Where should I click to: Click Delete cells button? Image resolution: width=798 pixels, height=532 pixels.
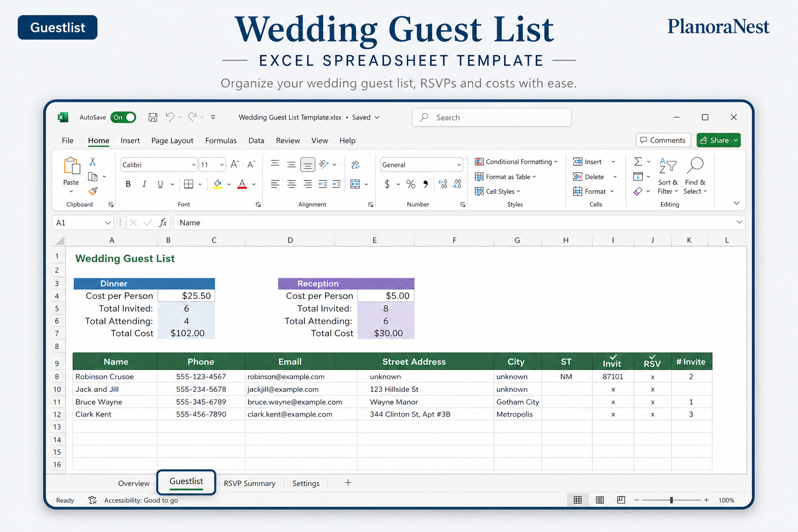pyautogui.click(x=595, y=177)
